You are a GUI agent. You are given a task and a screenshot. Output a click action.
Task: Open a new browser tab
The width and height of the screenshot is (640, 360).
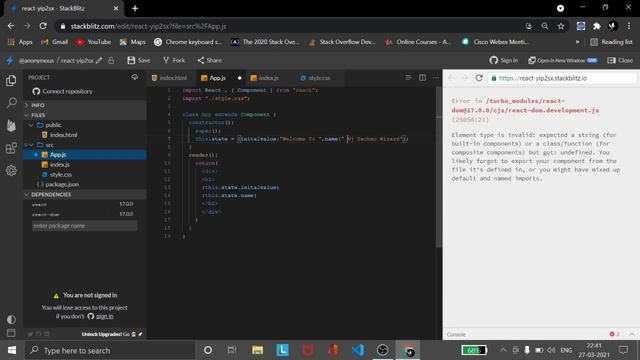coord(135,8)
